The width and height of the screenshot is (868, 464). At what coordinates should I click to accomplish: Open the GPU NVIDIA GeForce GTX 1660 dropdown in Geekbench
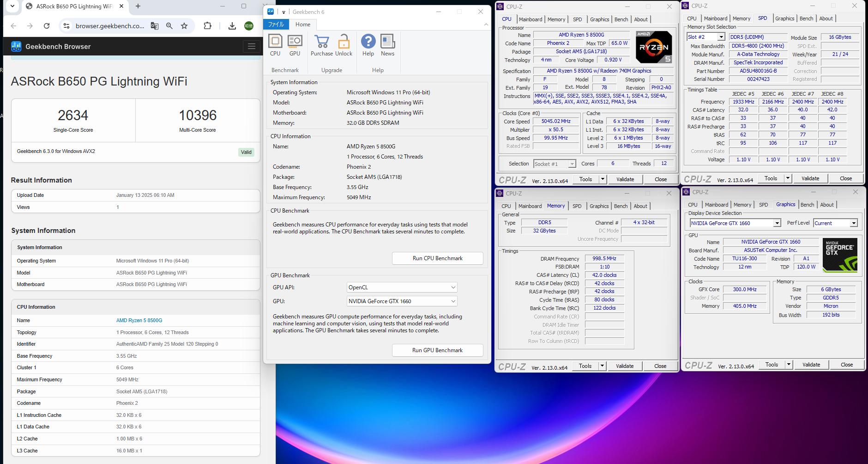click(x=402, y=301)
